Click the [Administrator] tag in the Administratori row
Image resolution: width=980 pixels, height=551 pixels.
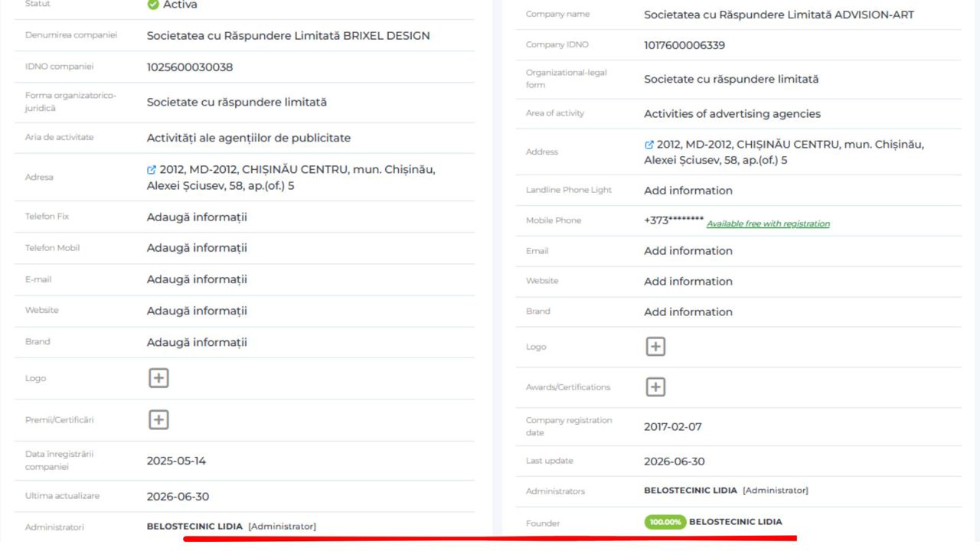[x=282, y=527]
